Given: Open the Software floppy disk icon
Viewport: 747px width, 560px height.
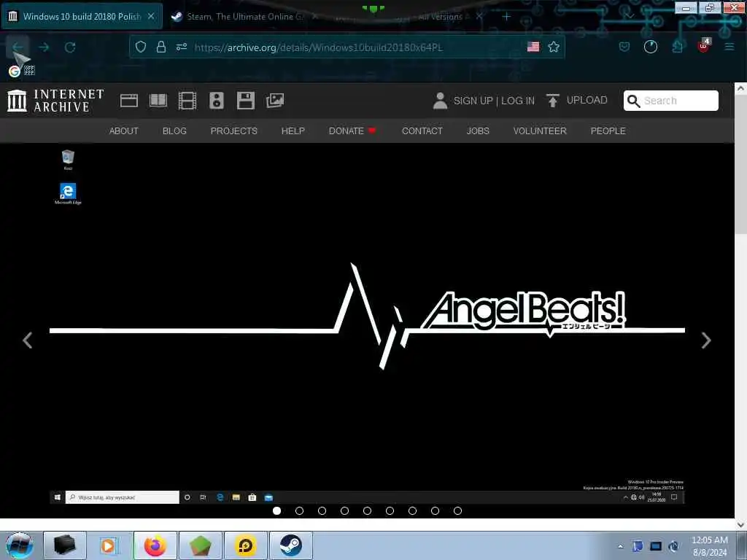Looking at the screenshot, I should point(246,101).
